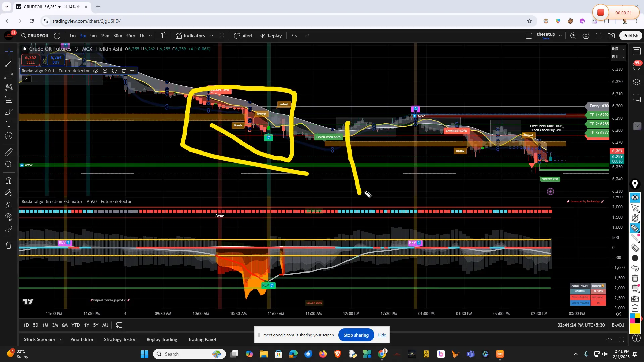644x362 pixels.
Task: Click the Publish button
Action: click(631, 36)
